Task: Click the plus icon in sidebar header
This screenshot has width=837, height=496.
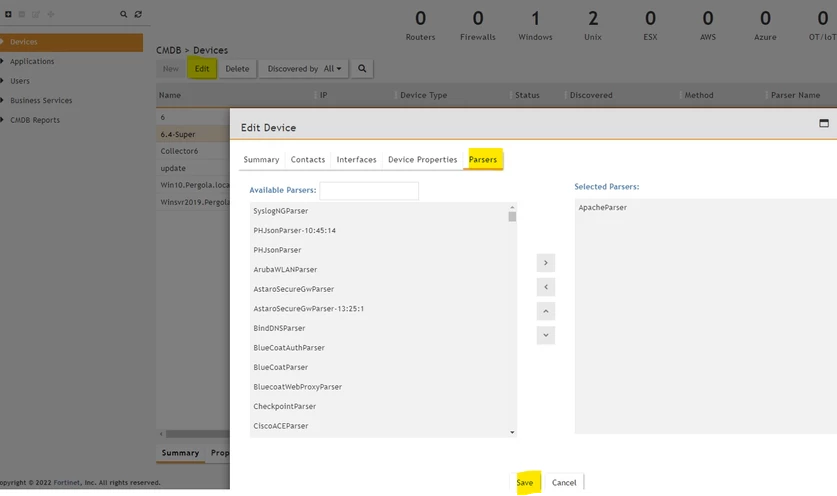Action: pos(8,14)
